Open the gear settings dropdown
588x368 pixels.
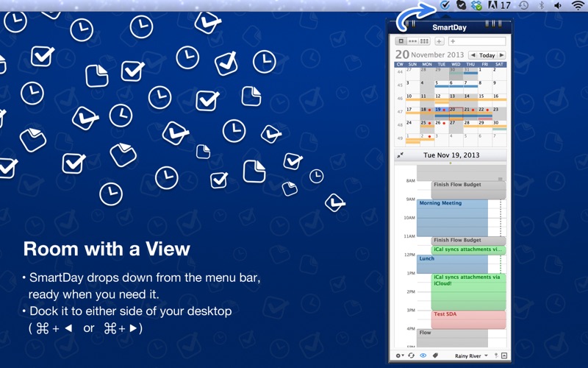tap(400, 355)
